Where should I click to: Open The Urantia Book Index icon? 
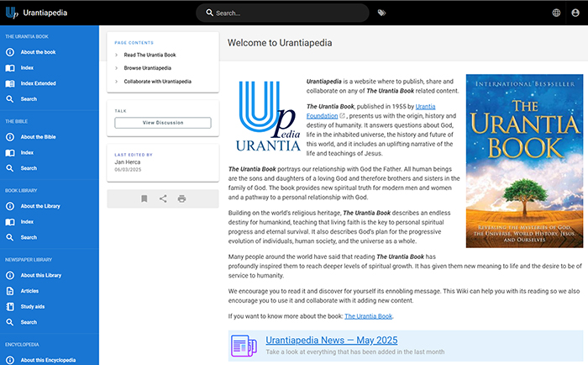[10, 68]
